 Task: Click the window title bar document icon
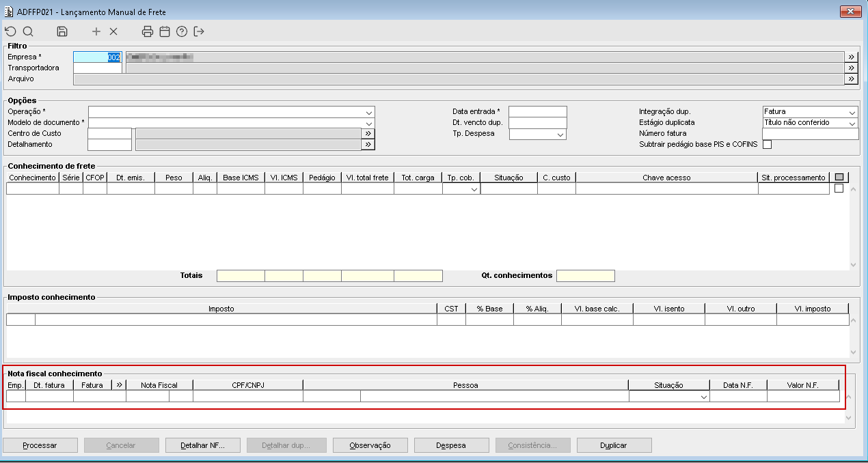(x=8, y=12)
